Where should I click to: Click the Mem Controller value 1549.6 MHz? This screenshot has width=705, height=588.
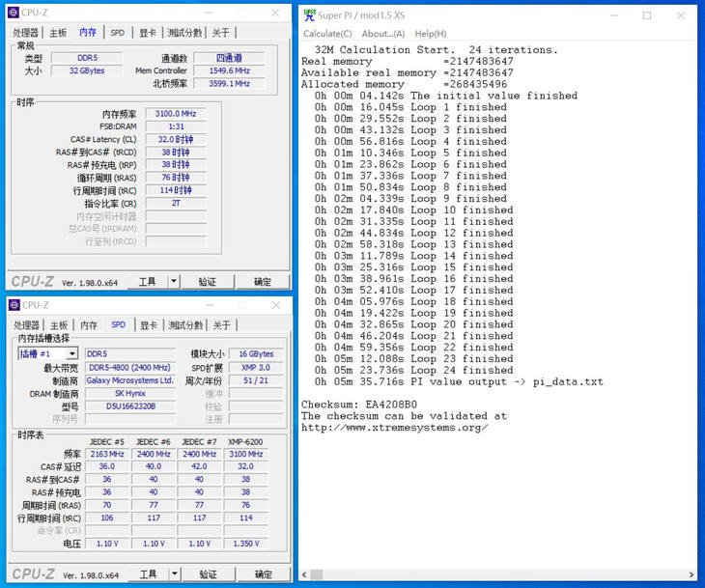(x=229, y=70)
